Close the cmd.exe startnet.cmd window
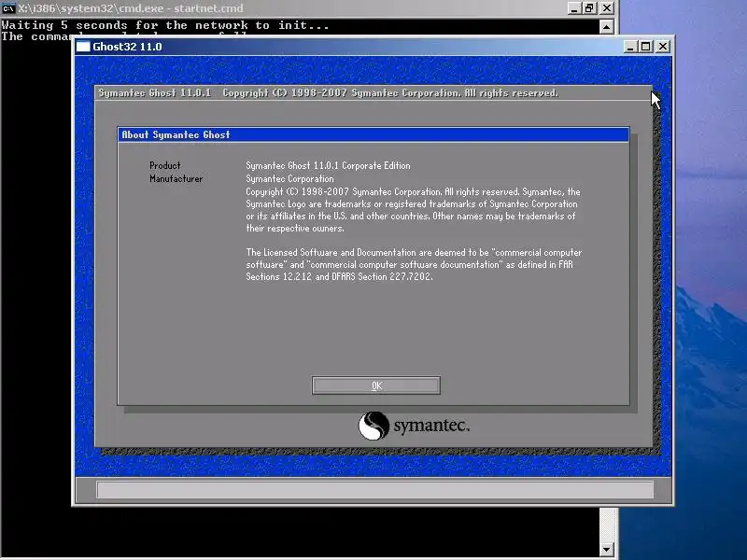The image size is (747, 560). point(606,8)
